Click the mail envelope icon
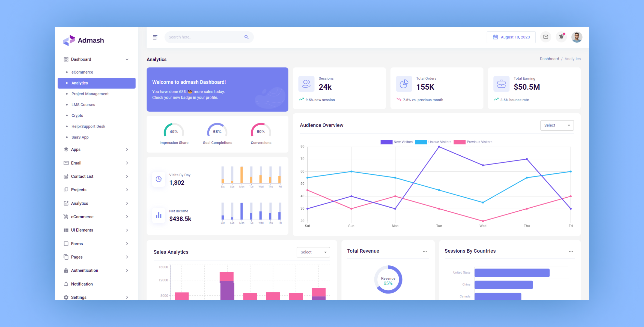Image resolution: width=644 pixels, height=327 pixels. click(545, 37)
